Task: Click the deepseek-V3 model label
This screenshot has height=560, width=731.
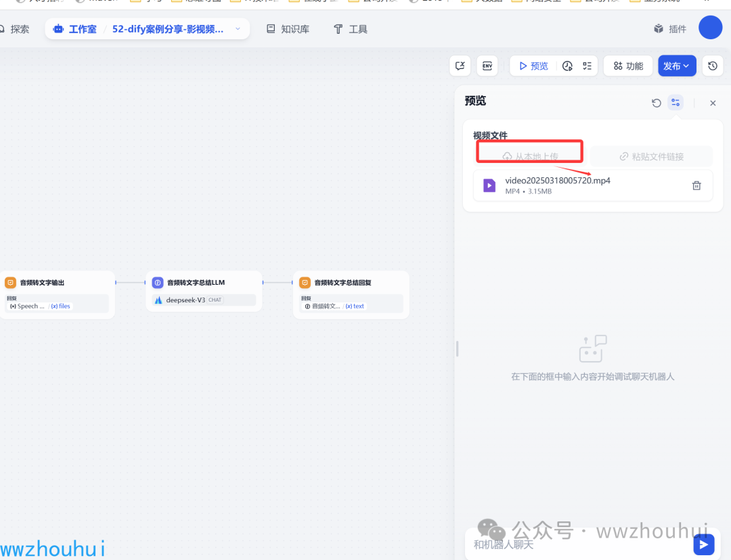Action: click(x=185, y=300)
